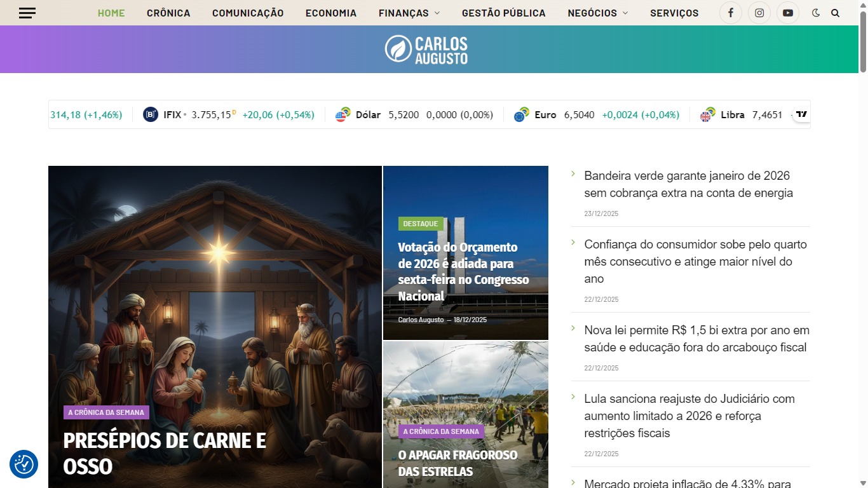Viewport: 868px width, 488px height.
Task: Open the site's Facebook page icon
Action: [x=730, y=13]
